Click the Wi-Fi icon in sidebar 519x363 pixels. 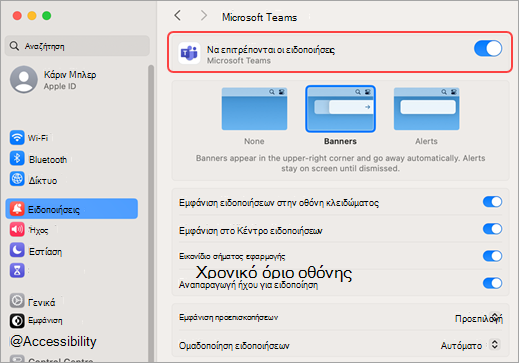click(17, 137)
